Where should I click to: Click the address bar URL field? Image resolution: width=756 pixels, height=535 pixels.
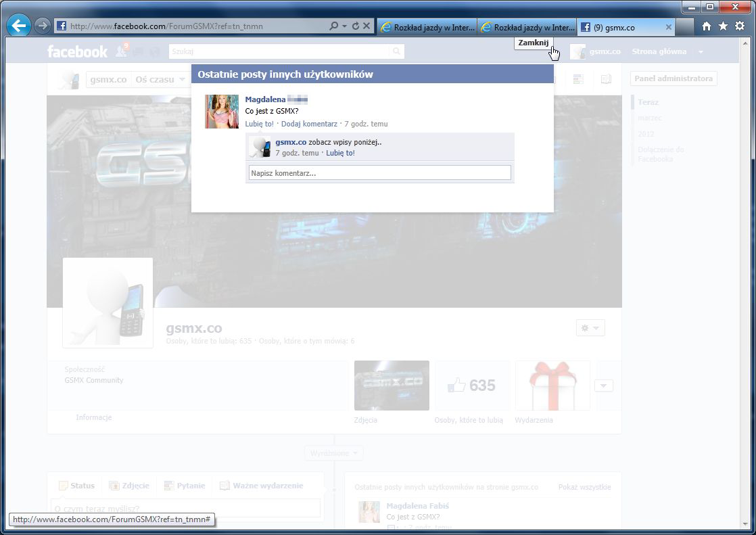point(196,26)
